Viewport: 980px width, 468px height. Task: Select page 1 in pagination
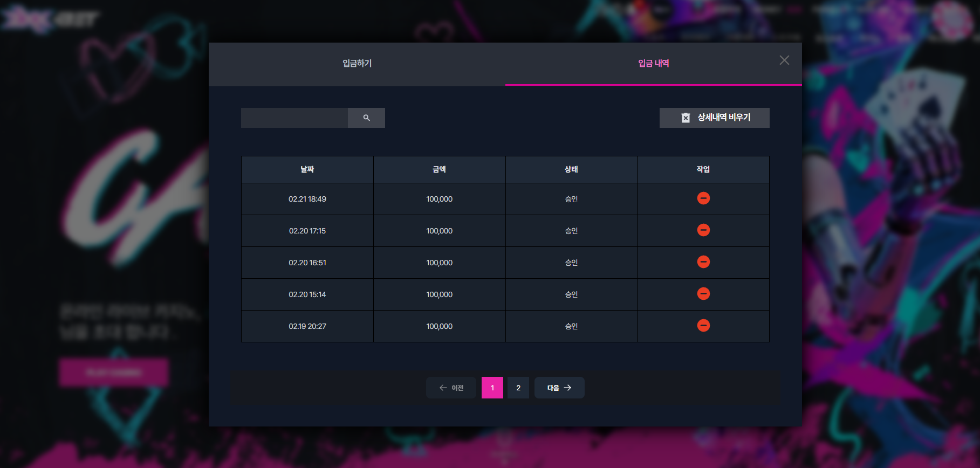point(492,388)
